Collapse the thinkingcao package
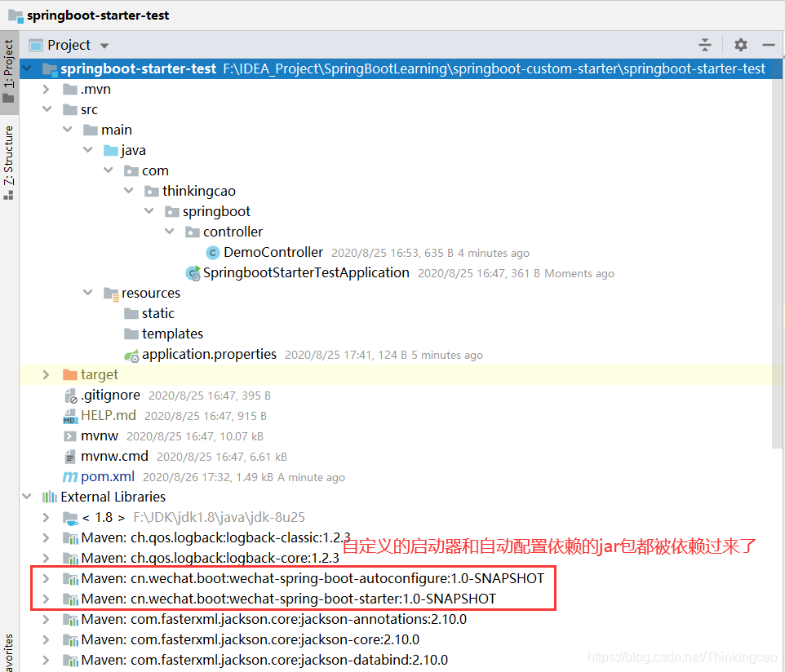785x672 pixels. (129, 191)
